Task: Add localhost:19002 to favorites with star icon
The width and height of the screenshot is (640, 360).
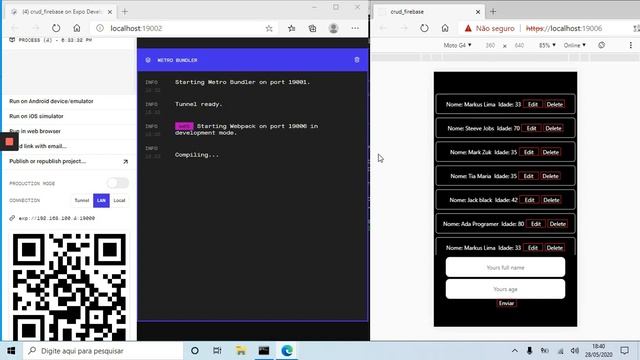Action: (269, 28)
